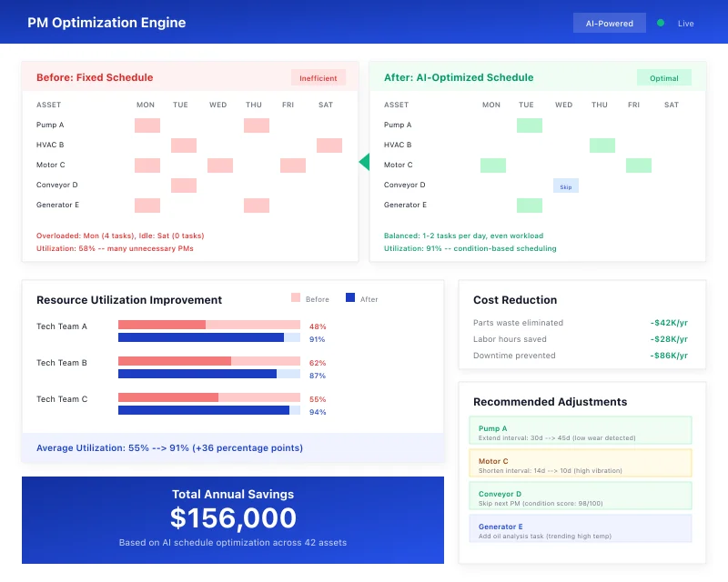The height and width of the screenshot is (582, 728).
Task: Click the AI-Powered badge in header
Action: (x=609, y=23)
